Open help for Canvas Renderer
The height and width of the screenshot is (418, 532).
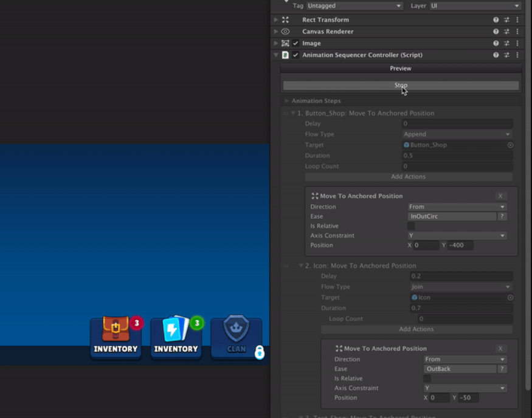(496, 32)
